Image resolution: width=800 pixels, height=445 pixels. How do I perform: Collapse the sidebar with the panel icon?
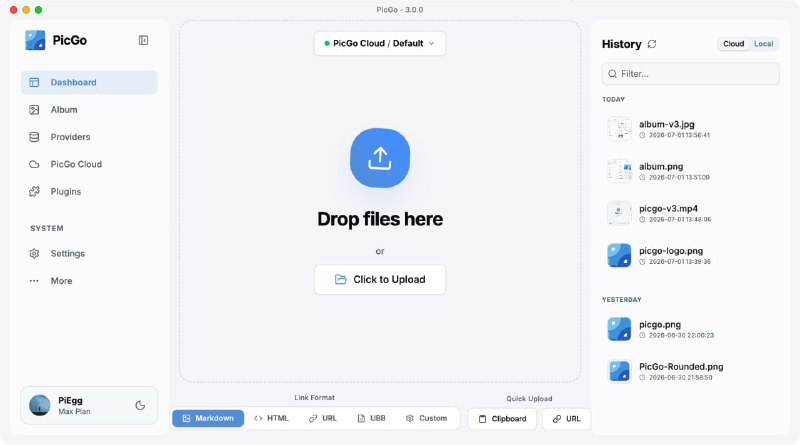click(x=143, y=40)
